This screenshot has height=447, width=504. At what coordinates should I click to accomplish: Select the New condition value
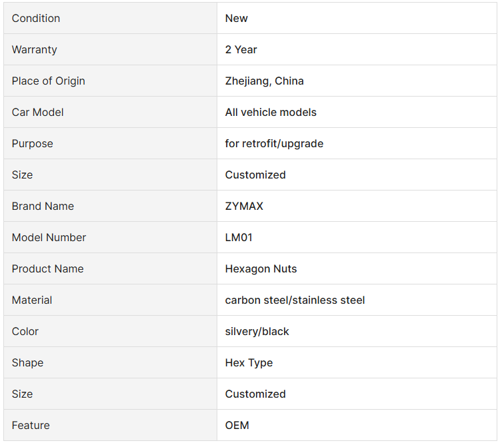click(236, 18)
